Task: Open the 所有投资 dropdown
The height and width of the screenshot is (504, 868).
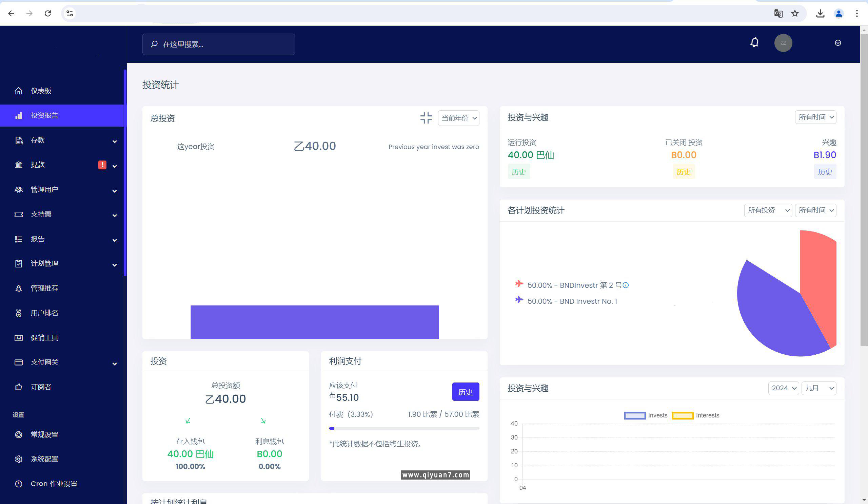Action: (768, 210)
